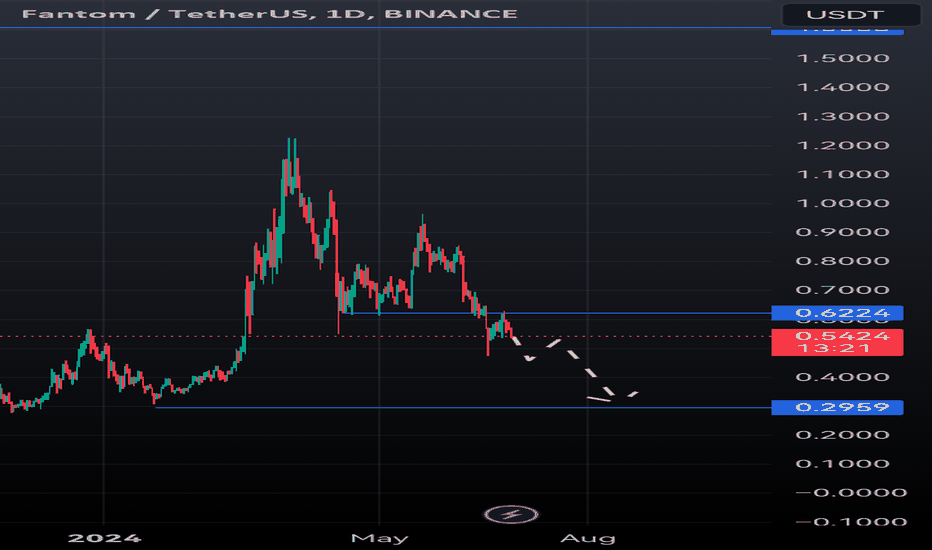Click the -0.1000 price axis label
The image size is (932, 550).
(851, 522)
